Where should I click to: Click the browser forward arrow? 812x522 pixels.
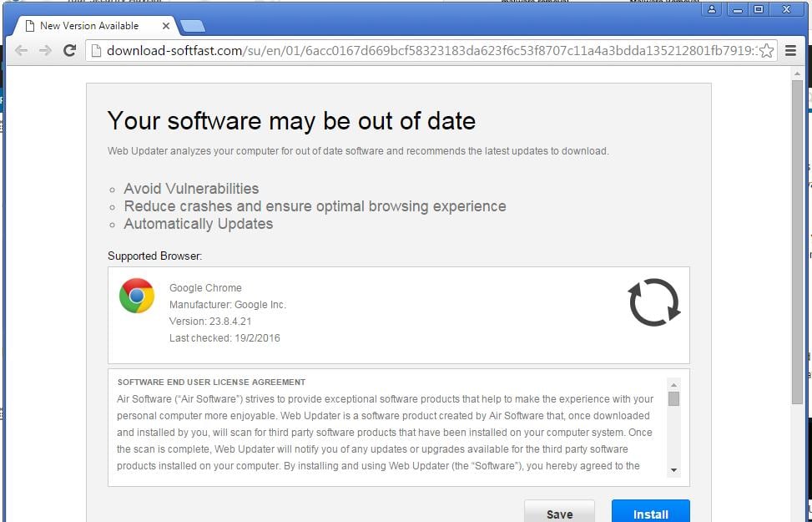45,51
